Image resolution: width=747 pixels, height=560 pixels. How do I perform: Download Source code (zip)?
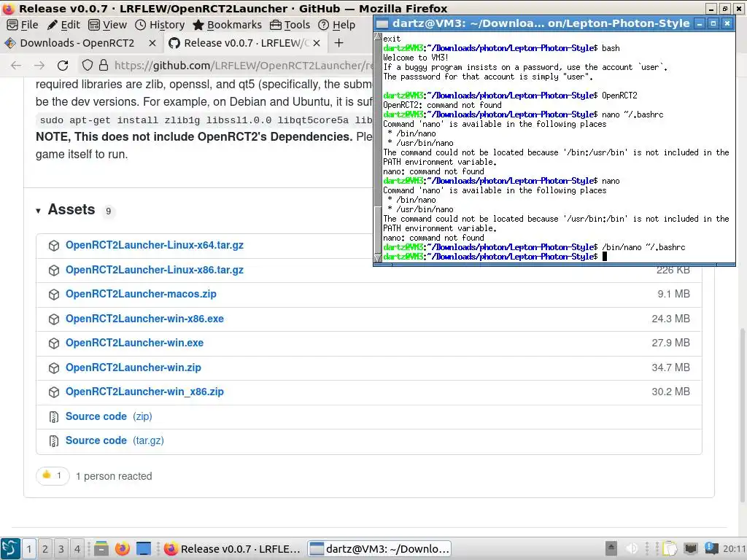coord(109,416)
